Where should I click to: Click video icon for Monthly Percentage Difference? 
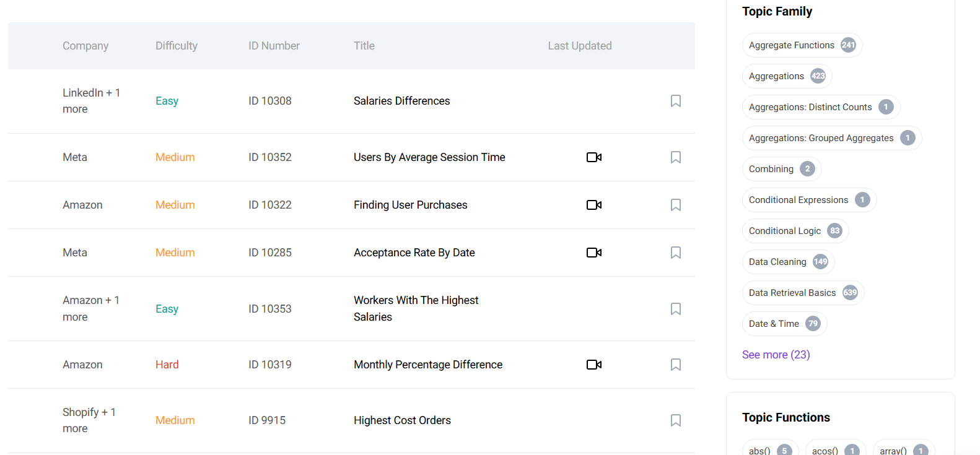pos(593,365)
